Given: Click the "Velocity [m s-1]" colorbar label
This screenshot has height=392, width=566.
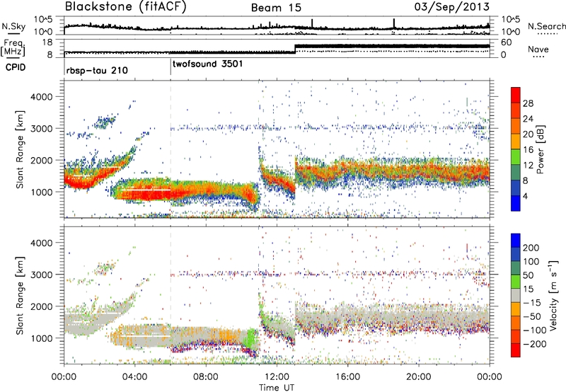Looking at the screenshot, I should coord(554,294).
